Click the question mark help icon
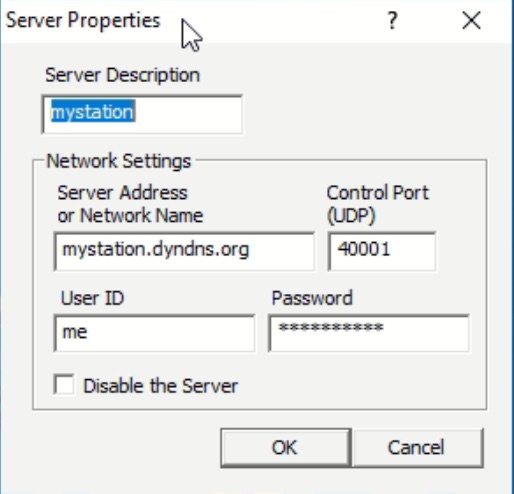Viewport: 514px width, 494px height. coord(393,21)
